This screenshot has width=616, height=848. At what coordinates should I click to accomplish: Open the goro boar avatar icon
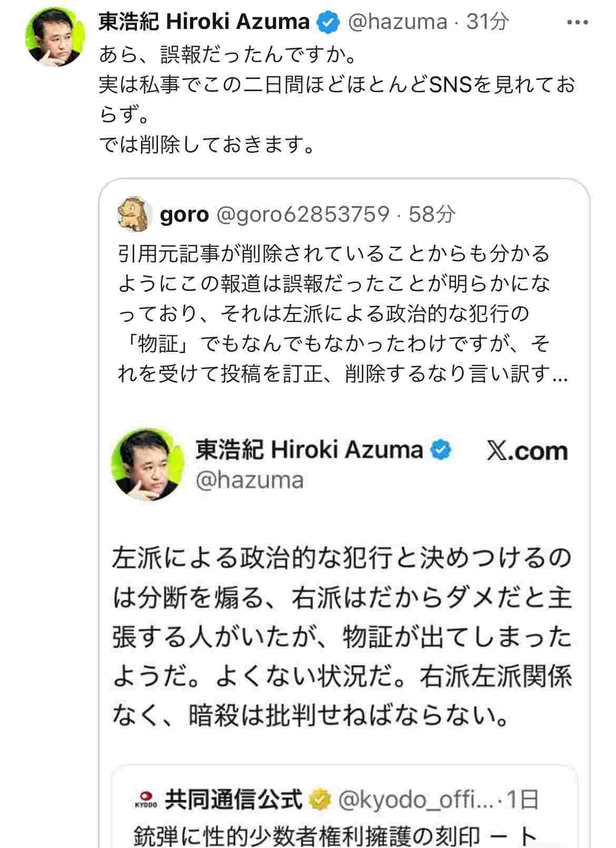(x=134, y=215)
